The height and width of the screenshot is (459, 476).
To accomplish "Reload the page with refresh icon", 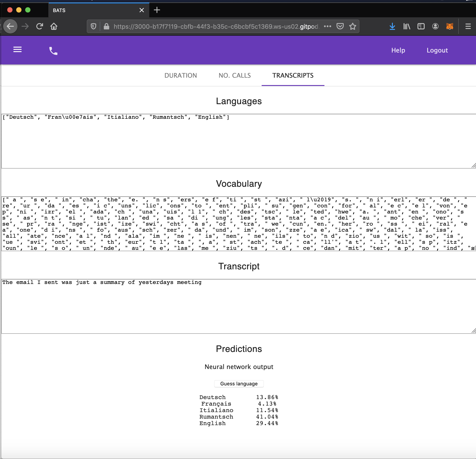I will pos(40,26).
